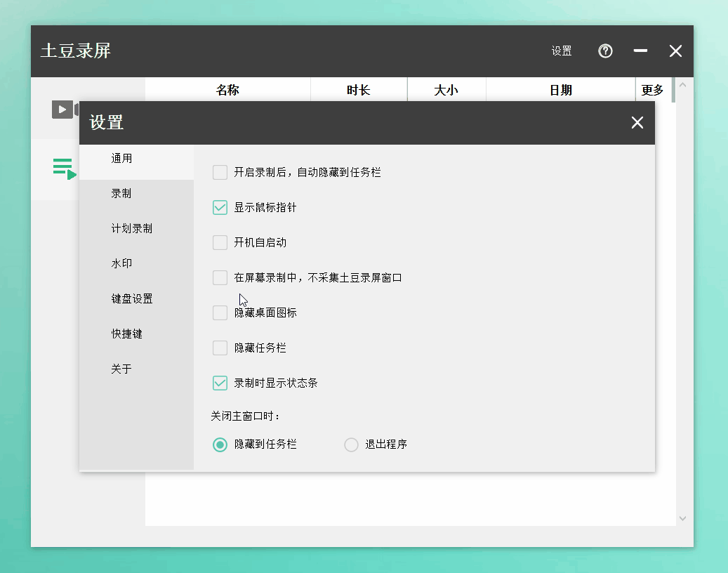The width and height of the screenshot is (728, 573).
Task: Close the 土豆录屏 main window
Action: pos(675,51)
